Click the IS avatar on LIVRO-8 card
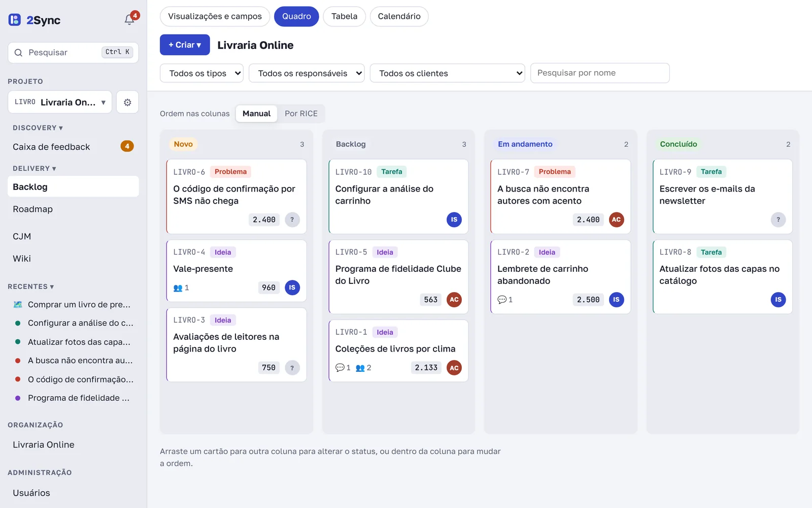This screenshot has height=508, width=812. 778,300
